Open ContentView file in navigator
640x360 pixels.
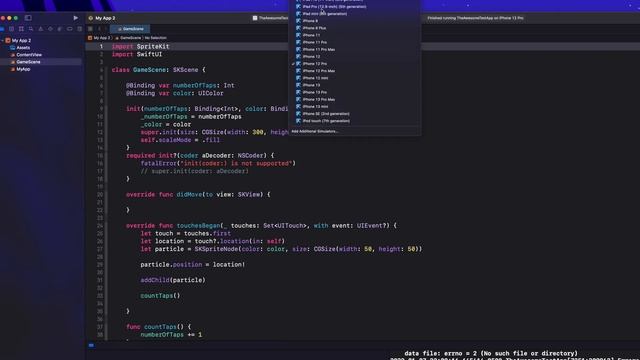click(29, 55)
